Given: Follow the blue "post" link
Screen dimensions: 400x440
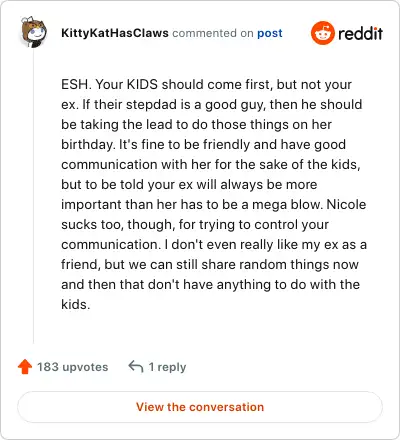Looking at the screenshot, I should pos(270,33).
